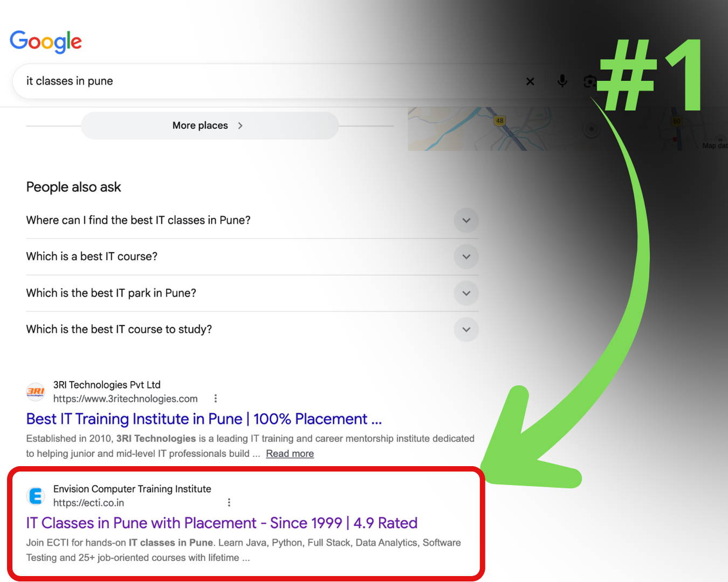
Task: Click the https://www.3ritechnologies.com URL text
Action: point(125,399)
